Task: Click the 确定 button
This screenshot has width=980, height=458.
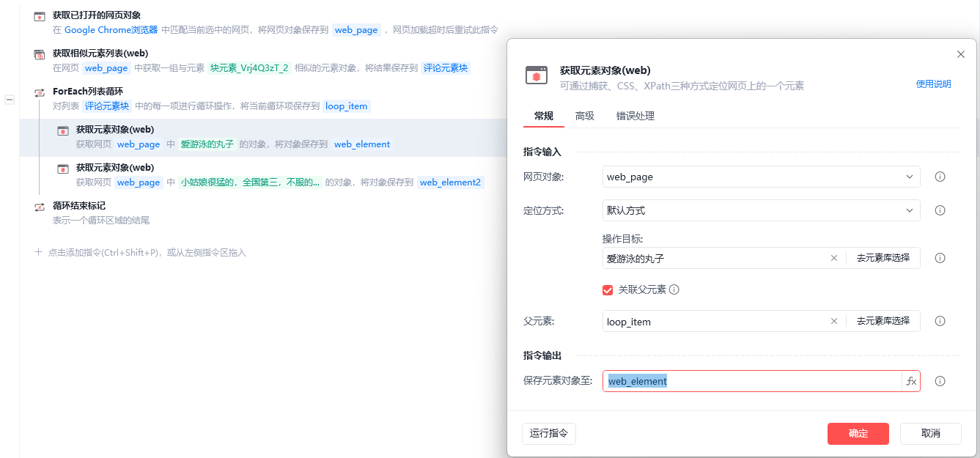Action: tap(858, 433)
